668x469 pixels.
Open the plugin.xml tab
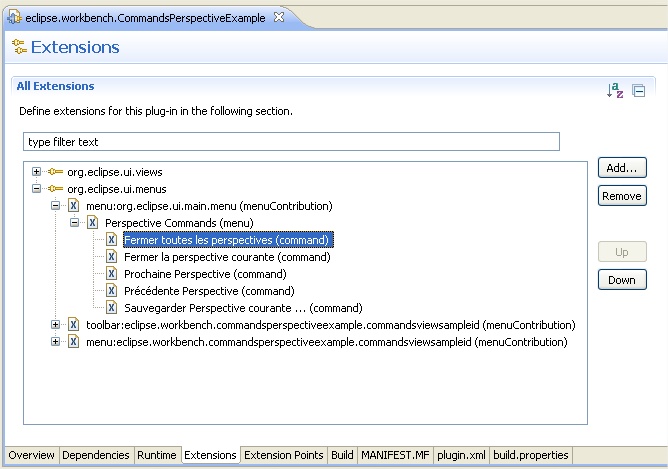tap(461, 455)
